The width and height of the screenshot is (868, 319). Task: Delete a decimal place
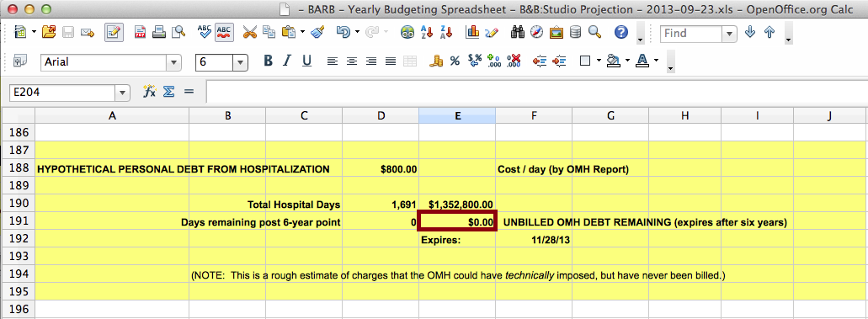click(514, 61)
